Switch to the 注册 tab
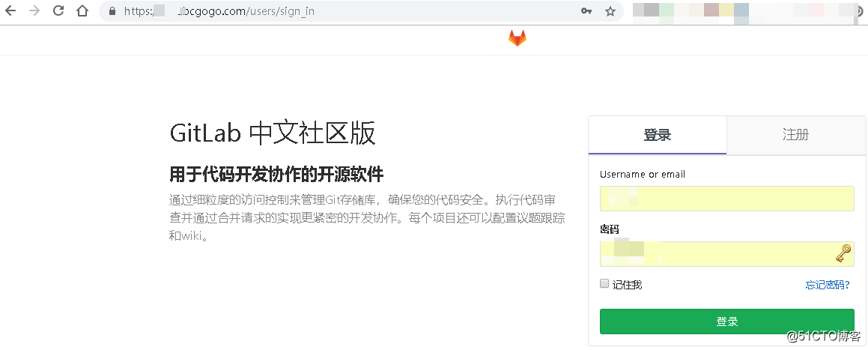Screen dimensions: 868x350 [x=795, y=135]
